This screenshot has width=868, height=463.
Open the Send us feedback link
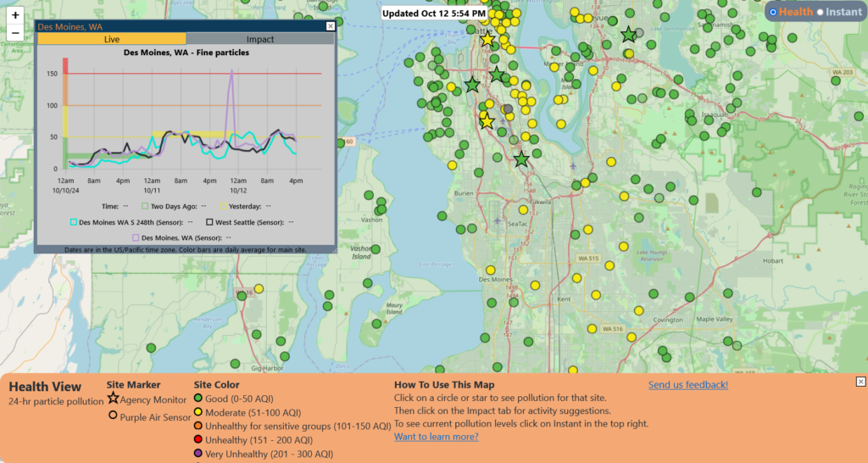point(687,385)
